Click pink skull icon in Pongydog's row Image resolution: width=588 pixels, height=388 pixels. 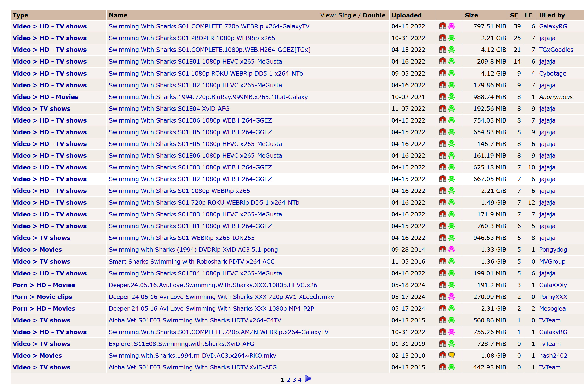pos(451,249)
